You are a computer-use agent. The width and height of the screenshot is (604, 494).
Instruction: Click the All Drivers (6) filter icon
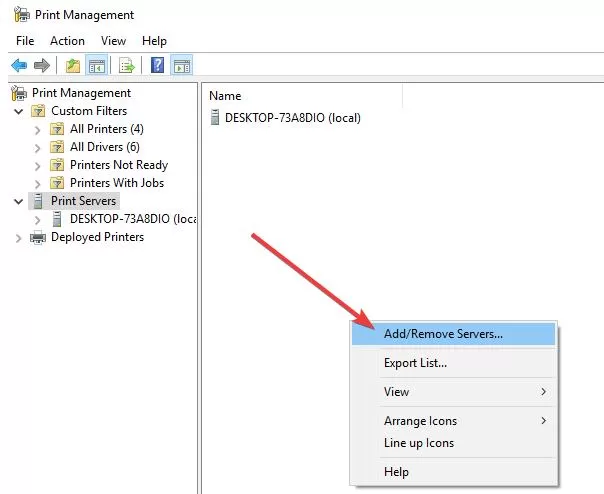pos(57,147)
